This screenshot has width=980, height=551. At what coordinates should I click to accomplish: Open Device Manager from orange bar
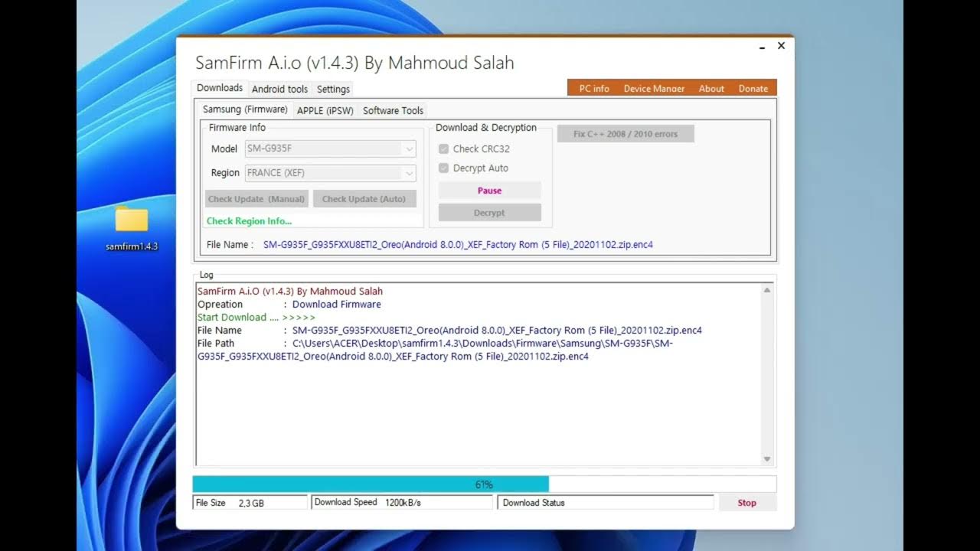click(654, 88)
